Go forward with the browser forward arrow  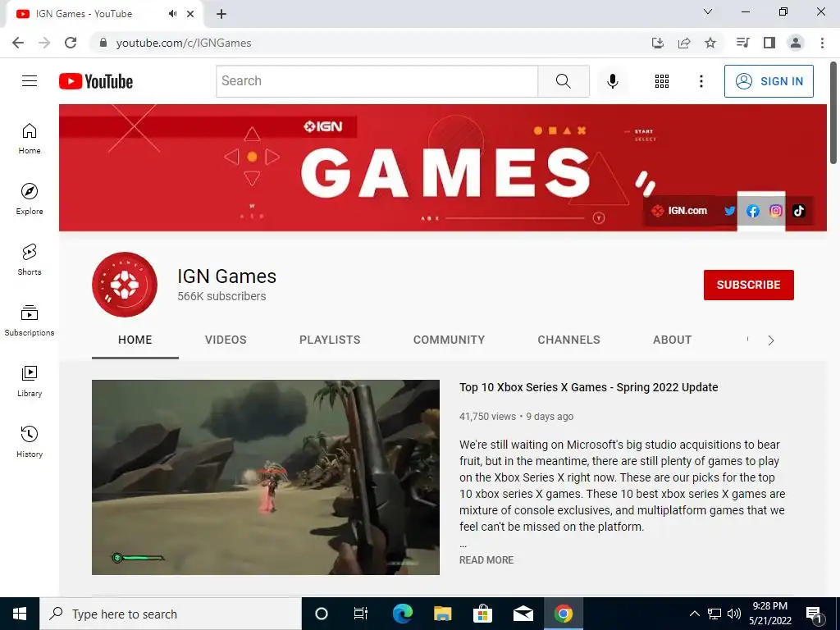44,43
